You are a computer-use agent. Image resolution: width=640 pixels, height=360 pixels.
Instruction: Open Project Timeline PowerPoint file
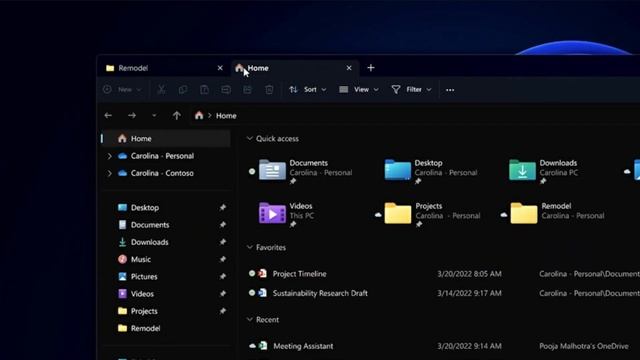[x=300, y=274]
